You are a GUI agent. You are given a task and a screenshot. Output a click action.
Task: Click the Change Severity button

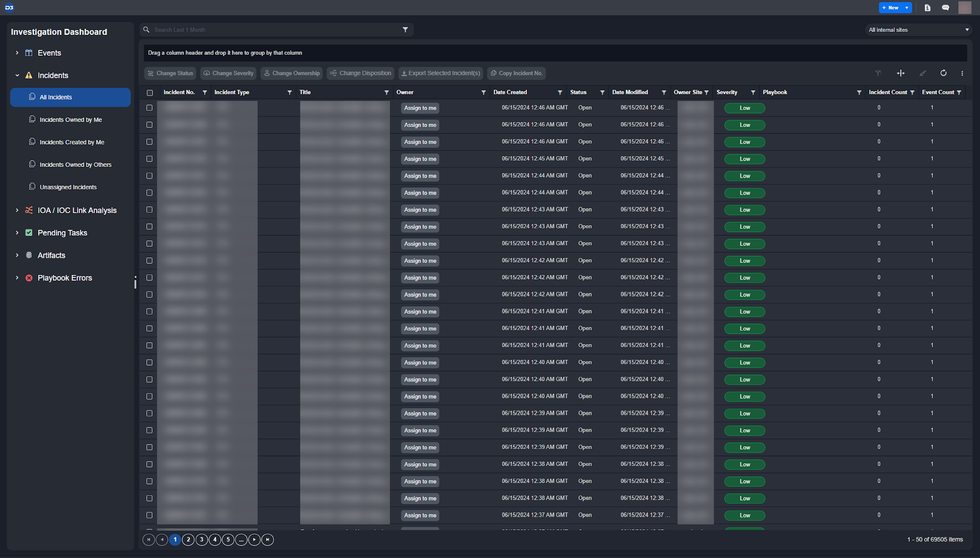228,73
